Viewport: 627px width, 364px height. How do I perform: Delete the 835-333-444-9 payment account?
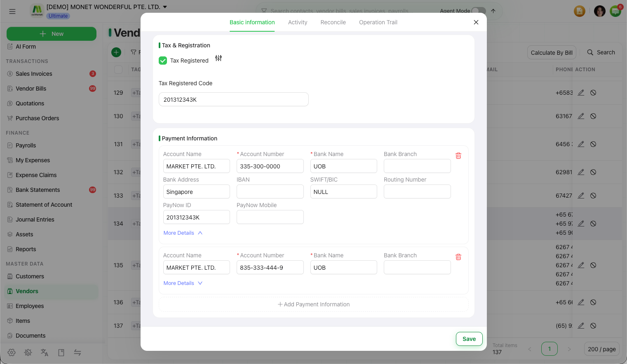pos(458,257)
